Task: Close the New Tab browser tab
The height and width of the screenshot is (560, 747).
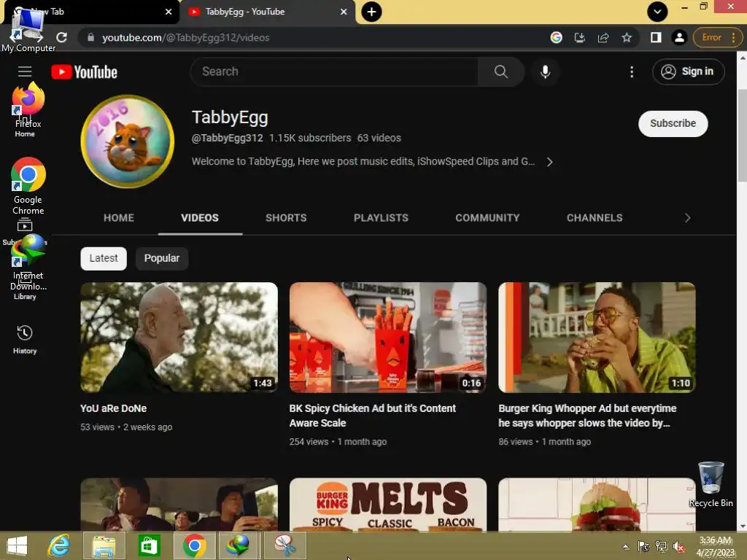Action: click(x=169, y=12)
